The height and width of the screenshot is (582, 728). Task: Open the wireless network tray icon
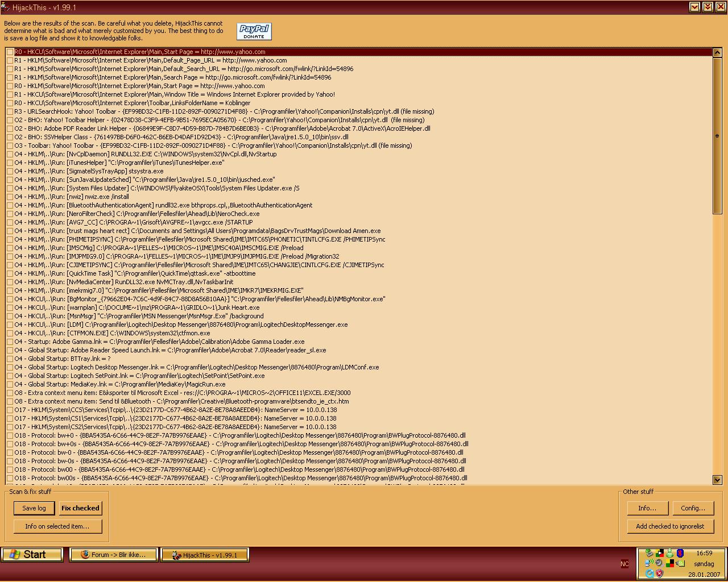(x=650, y=563)
